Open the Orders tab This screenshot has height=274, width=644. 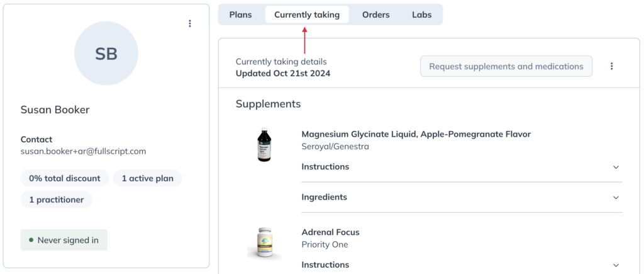click(376, 15)
